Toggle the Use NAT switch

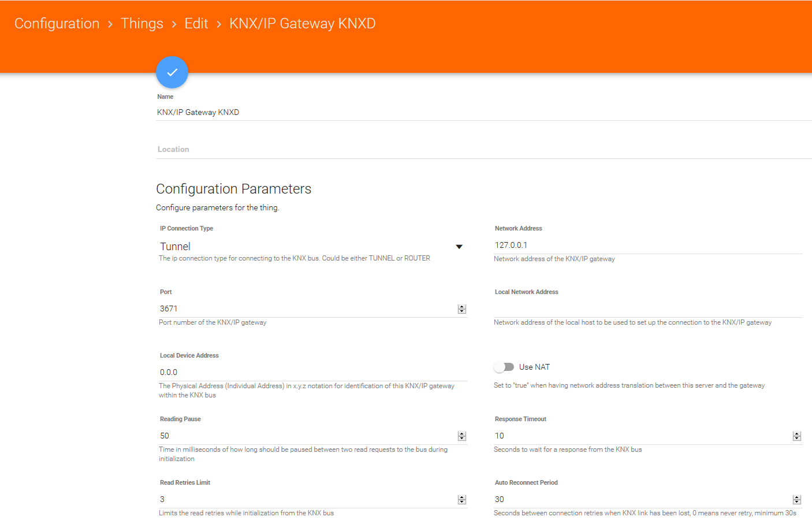point(504,367)
